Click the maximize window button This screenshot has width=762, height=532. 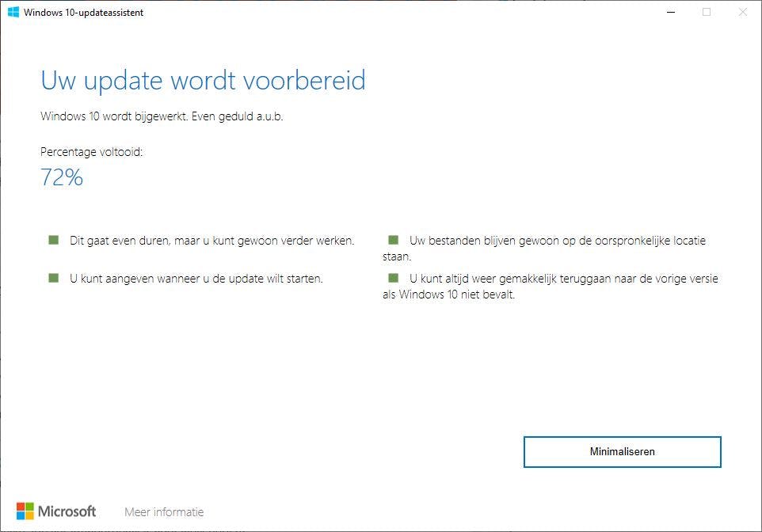(707, 12)
